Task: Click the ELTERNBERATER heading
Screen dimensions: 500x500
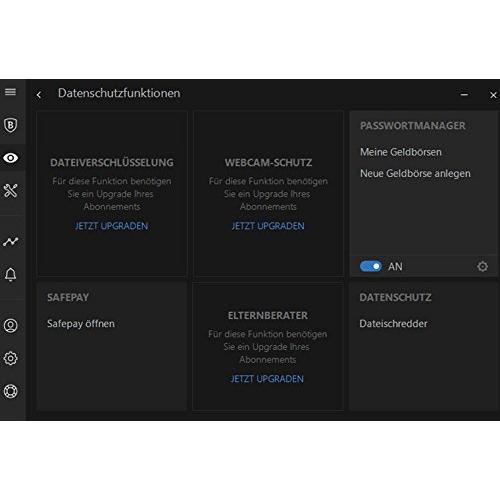Action: coord(268,315)
